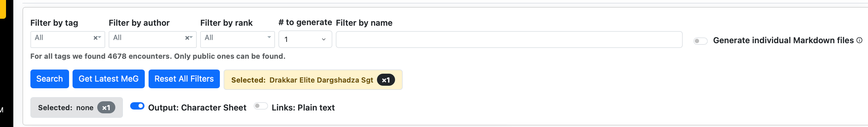The image size is (868, 127).
Task: Click the x1 badge next to Selected: none
Action: [106, 108]
